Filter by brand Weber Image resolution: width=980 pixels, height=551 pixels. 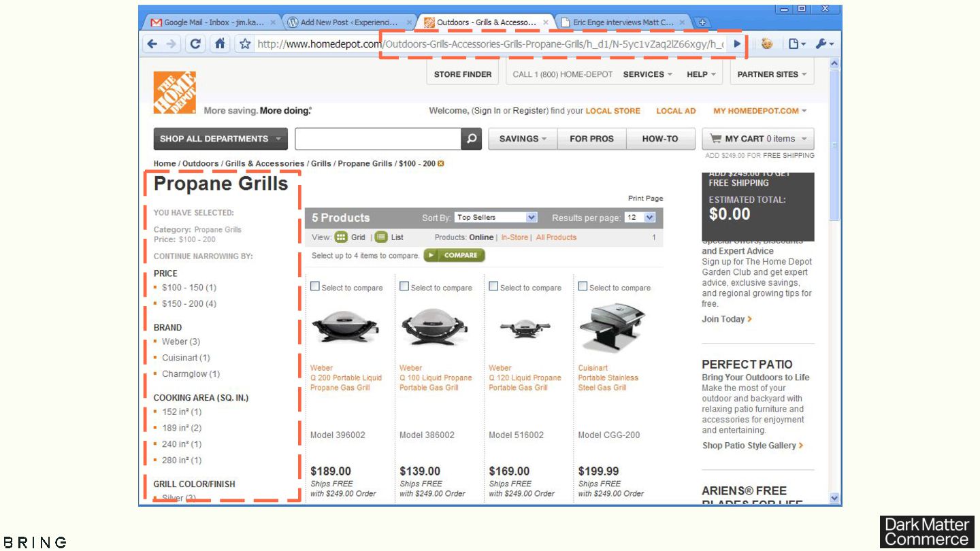point(180,341)
